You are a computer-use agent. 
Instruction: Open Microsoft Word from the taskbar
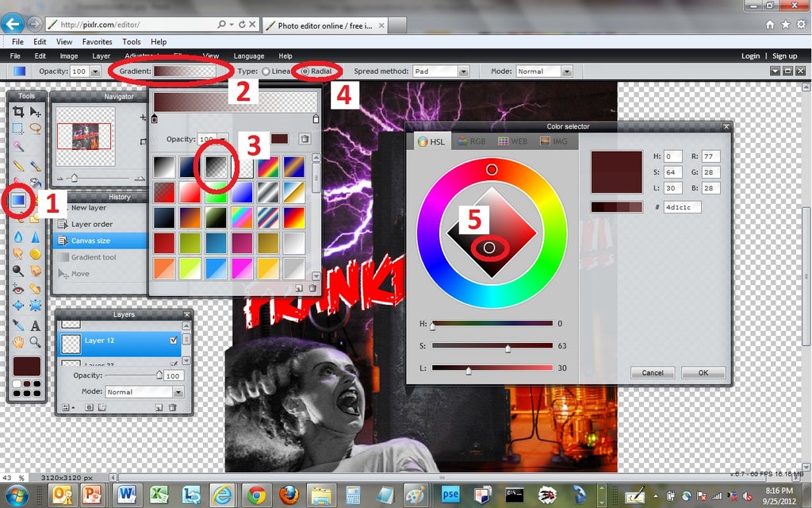pos(126,495)
